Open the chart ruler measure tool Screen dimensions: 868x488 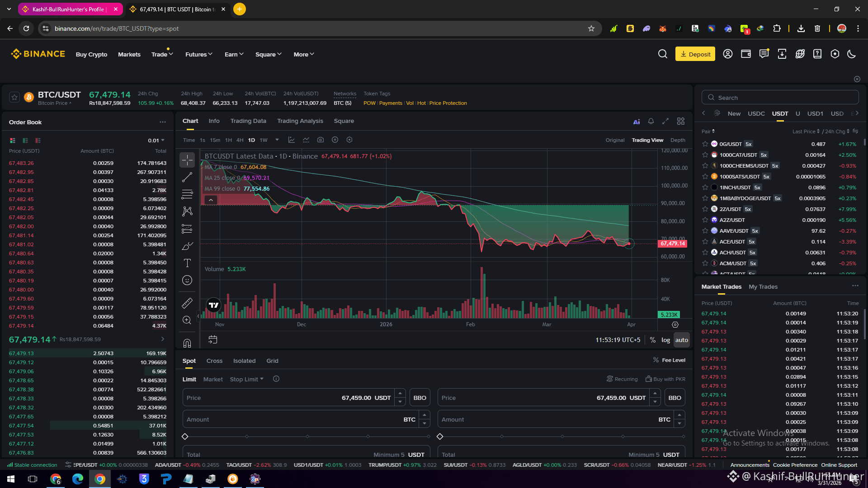pyautogui.click(x=187, y=303)
